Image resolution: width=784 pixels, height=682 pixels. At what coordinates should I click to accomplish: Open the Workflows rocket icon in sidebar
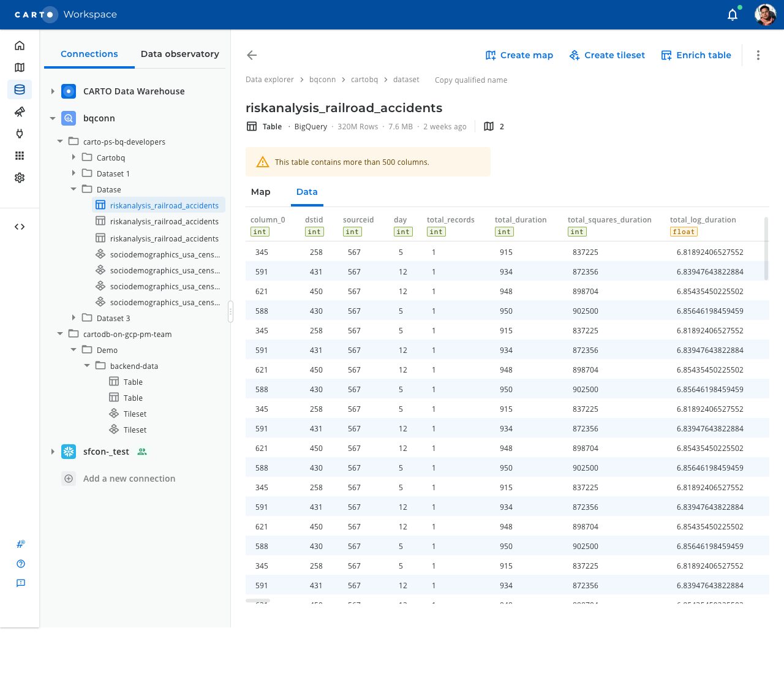pos(20,112)
